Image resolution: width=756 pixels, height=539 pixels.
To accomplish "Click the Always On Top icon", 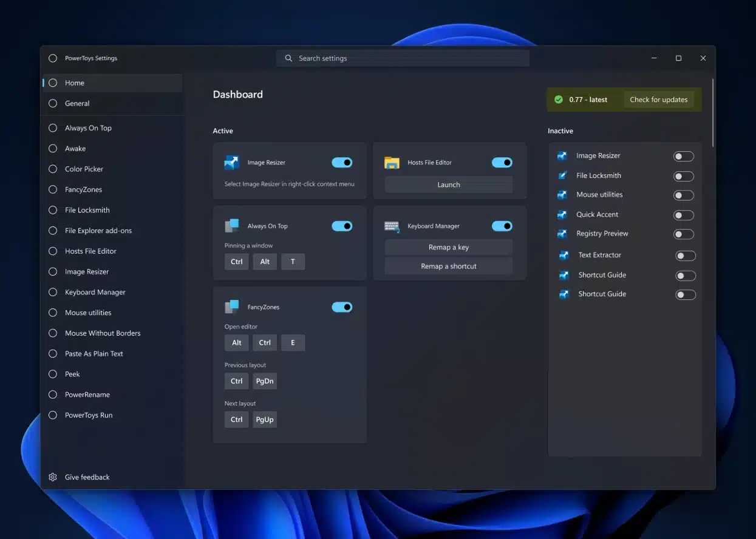I will (231, 225).
